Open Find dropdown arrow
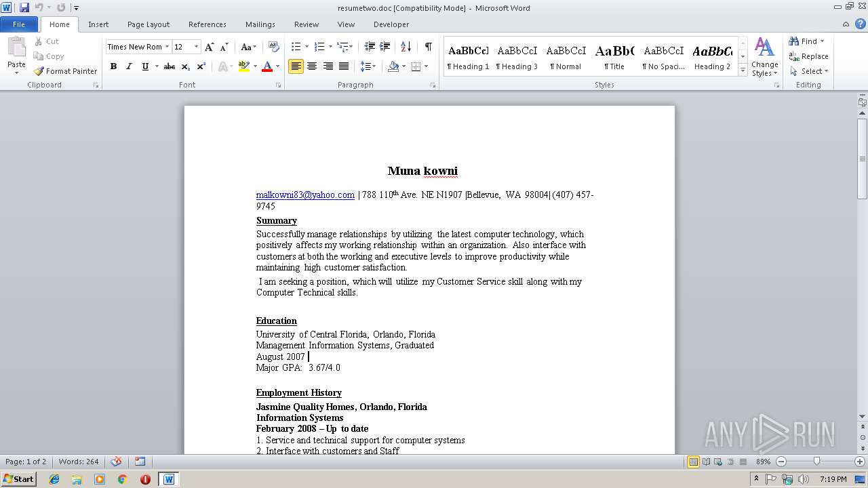The image size is (868, 488). (823, 41)
